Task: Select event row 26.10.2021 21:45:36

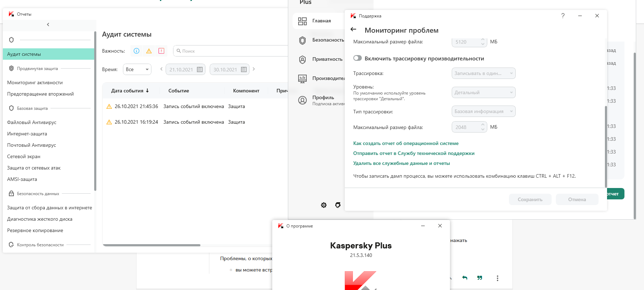Action: 195,106
